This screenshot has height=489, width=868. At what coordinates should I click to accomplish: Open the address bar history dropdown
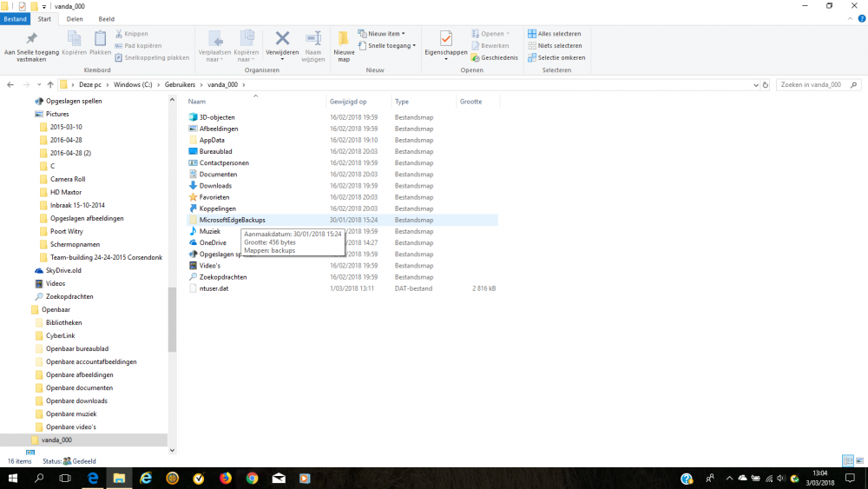755,84
